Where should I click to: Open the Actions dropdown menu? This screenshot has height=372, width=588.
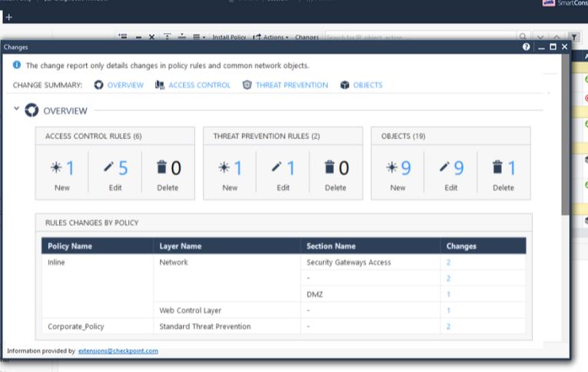[x=271, y=37]
